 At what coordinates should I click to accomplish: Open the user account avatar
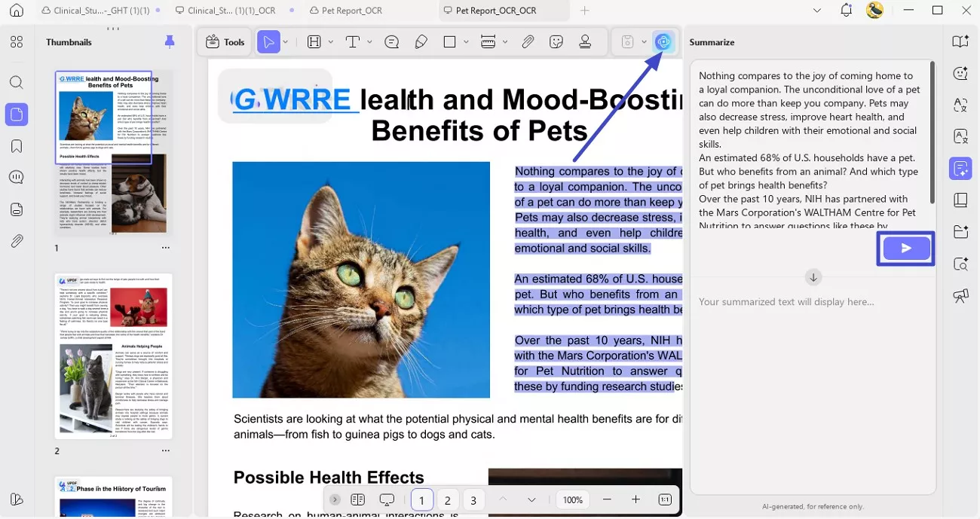(x=874, y=11)
